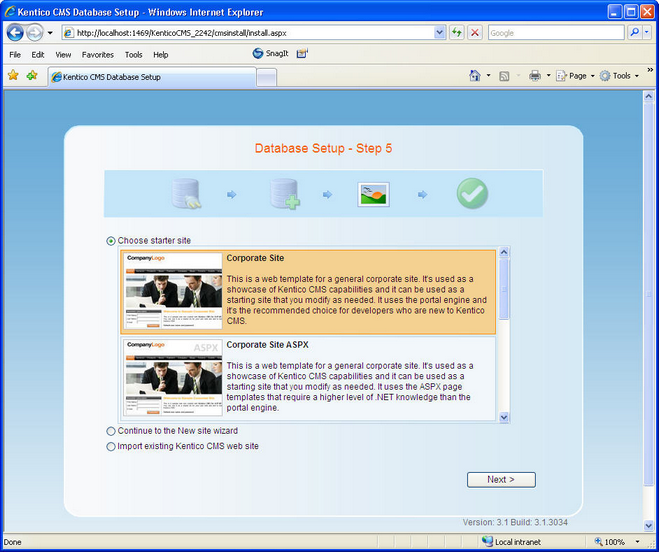Open the Help menu
The width and height of the screenshot is (659, 552).
click(161, 55)
